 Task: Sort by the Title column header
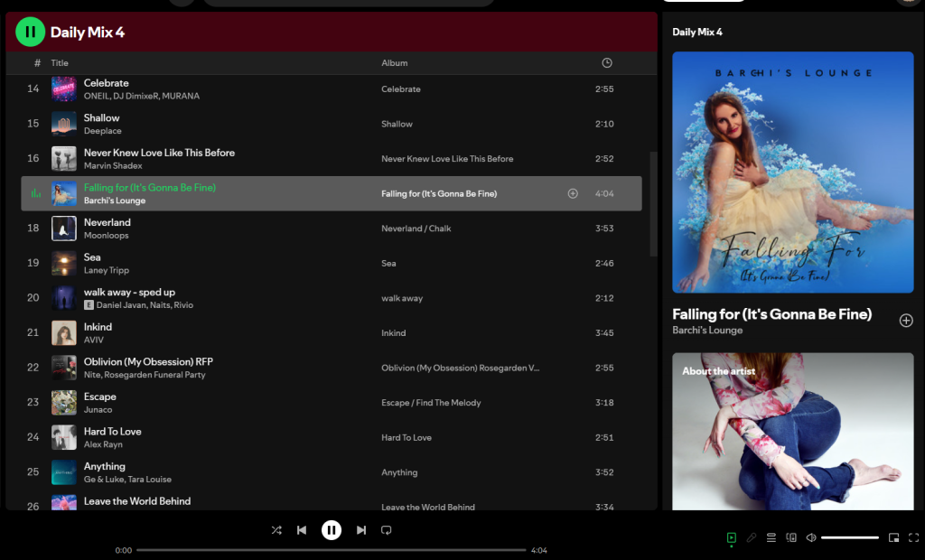(x=60, y=62)
